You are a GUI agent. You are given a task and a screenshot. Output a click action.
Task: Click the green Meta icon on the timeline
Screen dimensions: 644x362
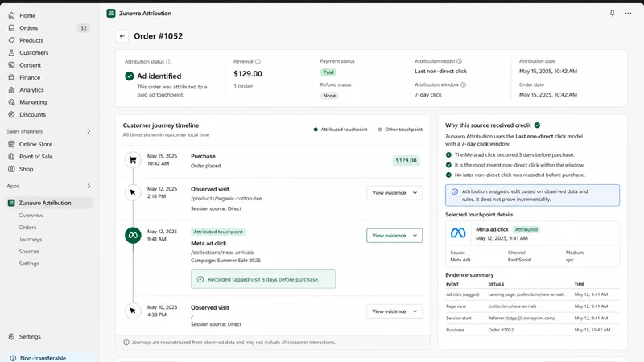(133, 235)
